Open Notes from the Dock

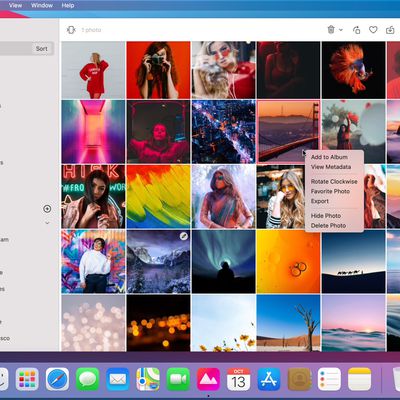(x=359, y=379)
